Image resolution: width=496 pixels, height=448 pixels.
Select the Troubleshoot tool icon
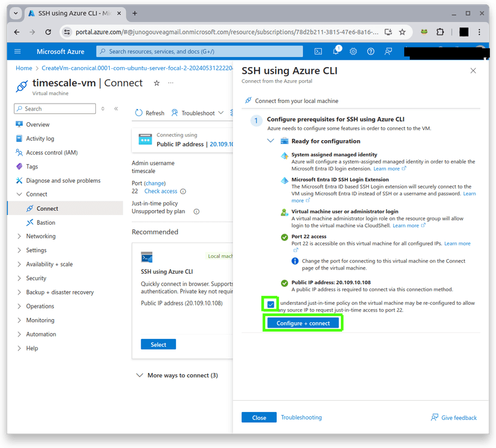[174, 113]
